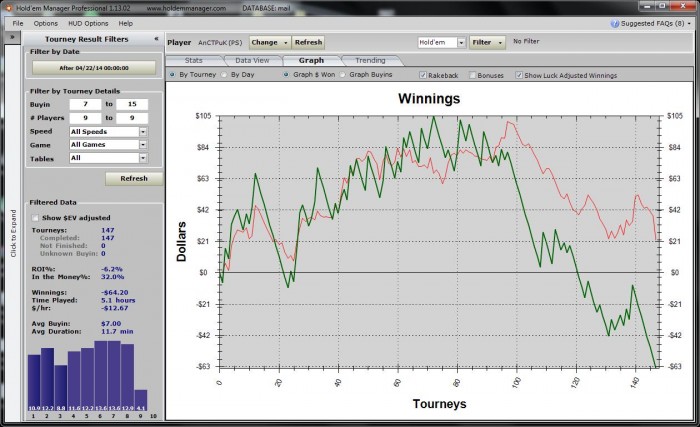The height and width of the screenshot is (427, 700).
Task: Collapse the Tourney Result Filters panel
Action: pyautogui.click(x=156, y=39)
